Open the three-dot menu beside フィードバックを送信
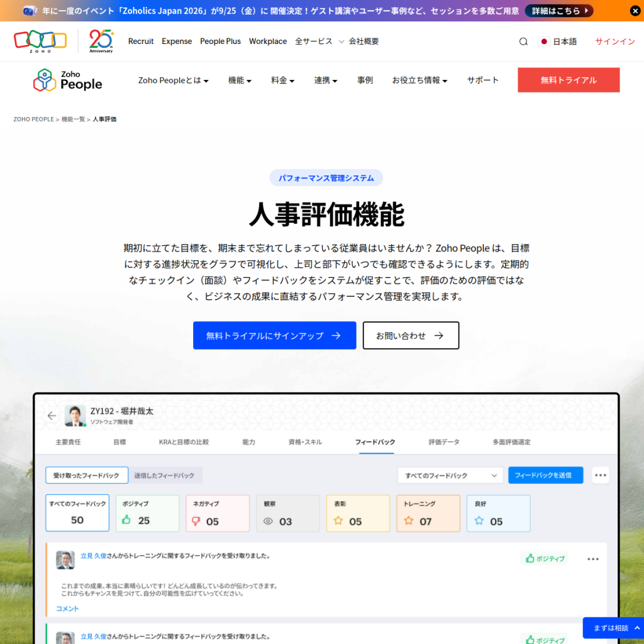644x644 pixels. pos(600,475)
